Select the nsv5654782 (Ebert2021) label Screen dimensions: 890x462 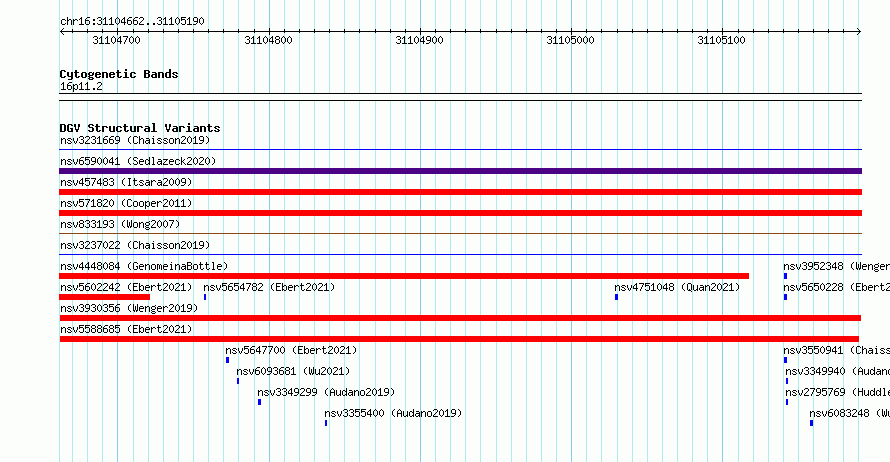coord(270,287)
